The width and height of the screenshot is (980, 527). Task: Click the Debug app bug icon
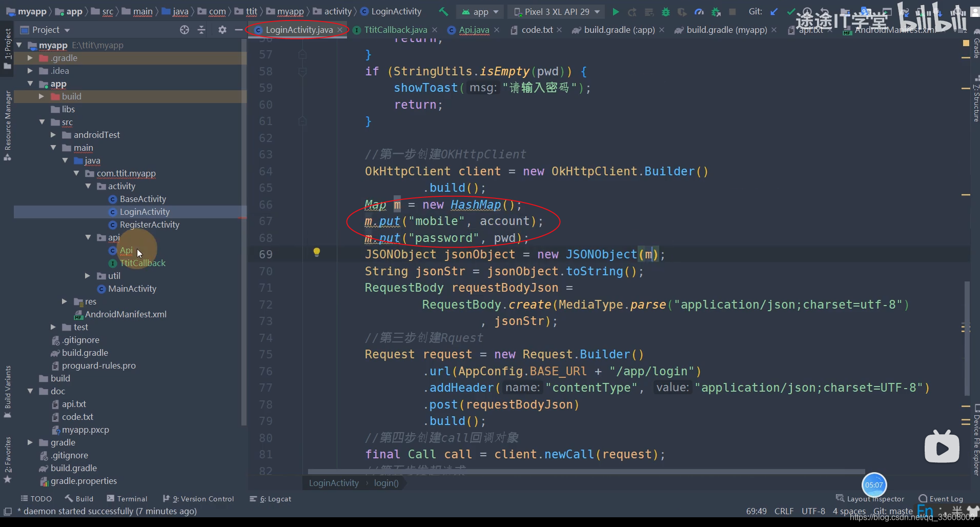[666, 11]
